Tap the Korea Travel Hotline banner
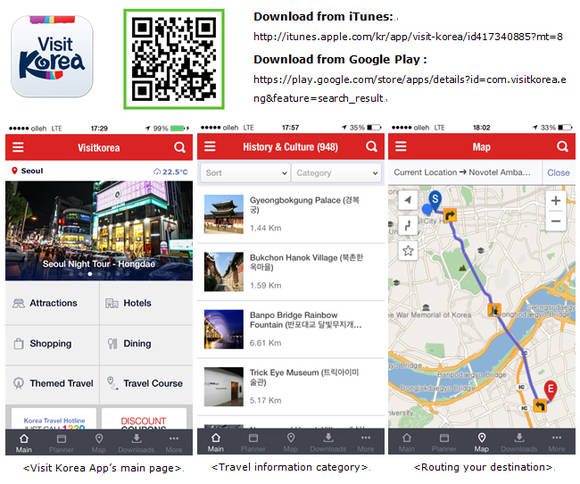Screen dimensions: 580x484 (54, 419)
